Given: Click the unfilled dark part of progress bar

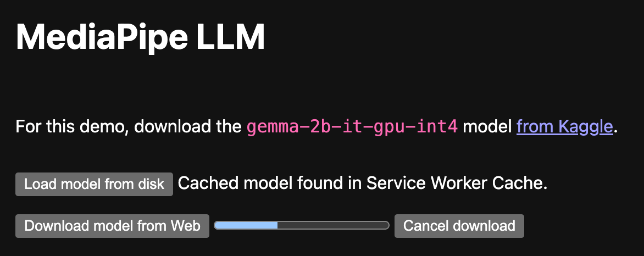Looking at the screenshot, I should point(332,225).
